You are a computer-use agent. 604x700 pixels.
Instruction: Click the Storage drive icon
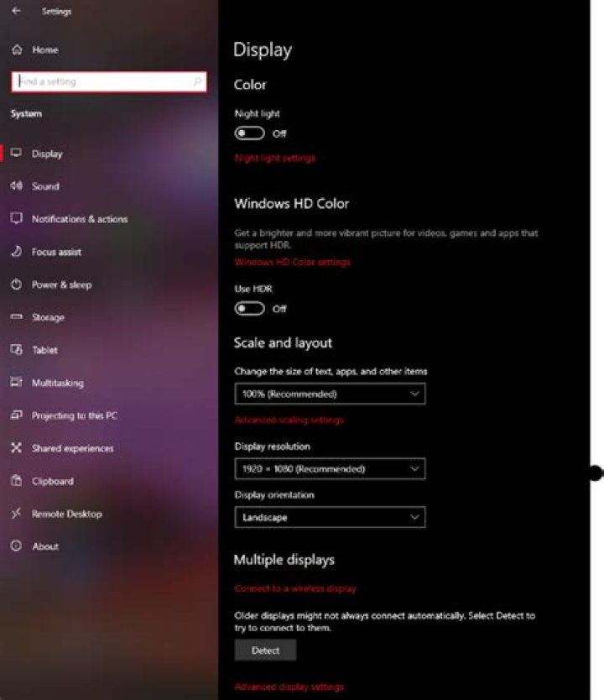click(x=17, y=316)
